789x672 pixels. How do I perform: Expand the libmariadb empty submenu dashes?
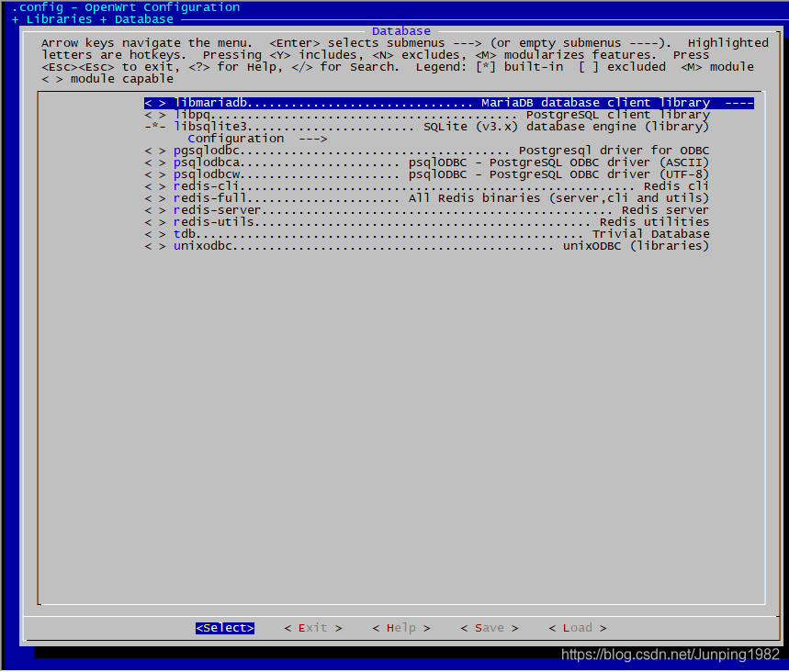(x=739, y=103)
